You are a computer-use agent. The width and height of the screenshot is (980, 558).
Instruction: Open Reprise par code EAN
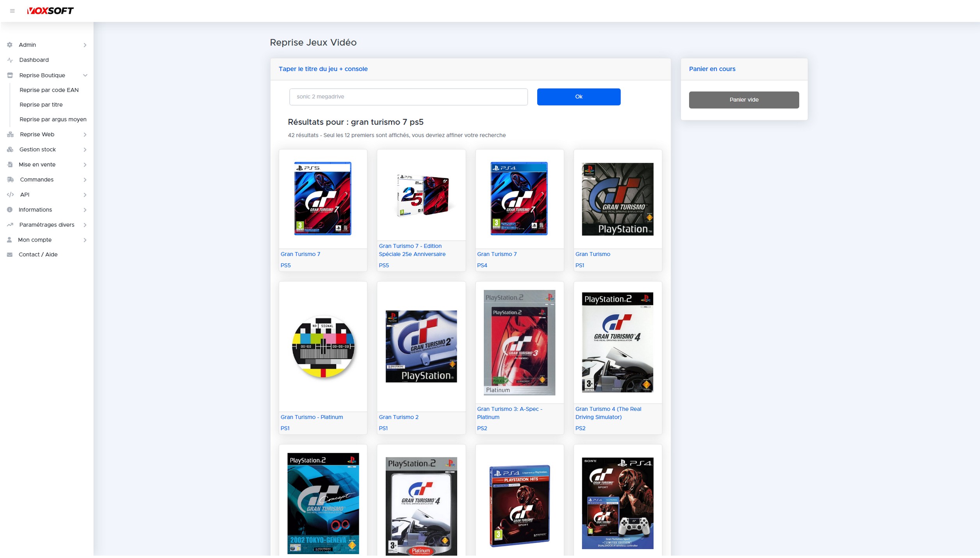point(49,90)
